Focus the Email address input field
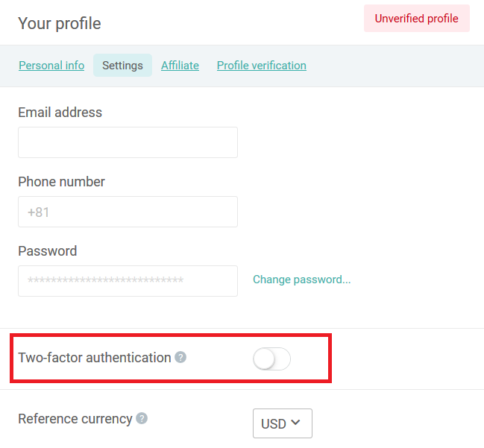484x448 pixels. click(x=128, y=142)
